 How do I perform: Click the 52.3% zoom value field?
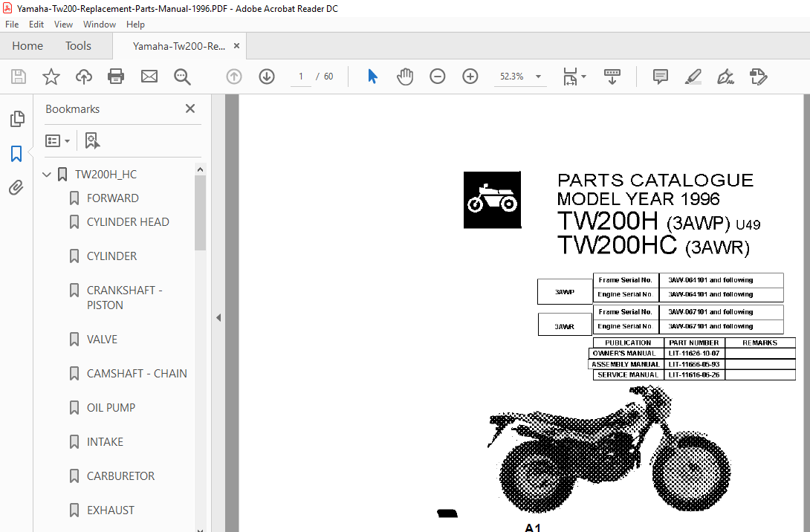[512, 77]
